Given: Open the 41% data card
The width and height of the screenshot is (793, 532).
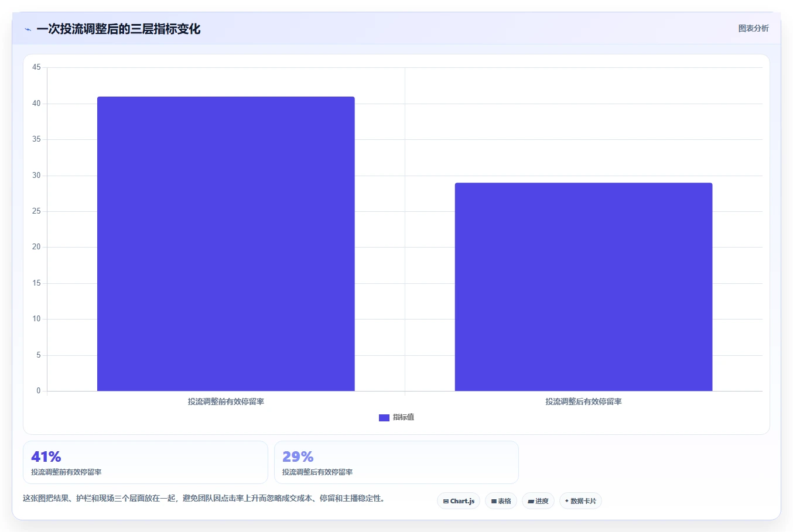Looking at the screenshot, I should (x=145, y=462).
